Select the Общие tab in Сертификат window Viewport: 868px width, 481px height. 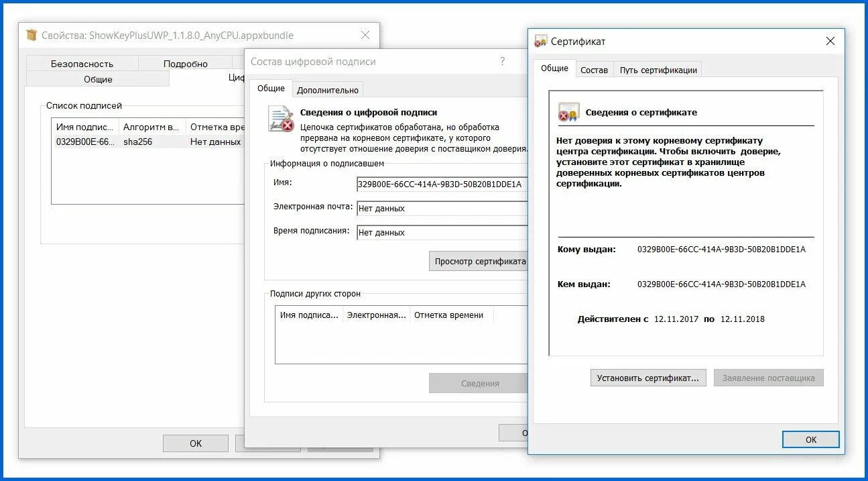tap(554, 68)
